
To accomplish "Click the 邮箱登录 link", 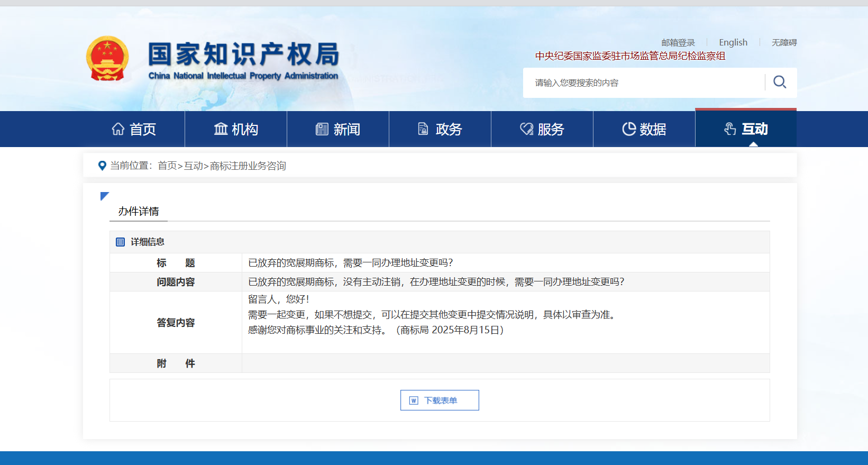I will [678, 42].
